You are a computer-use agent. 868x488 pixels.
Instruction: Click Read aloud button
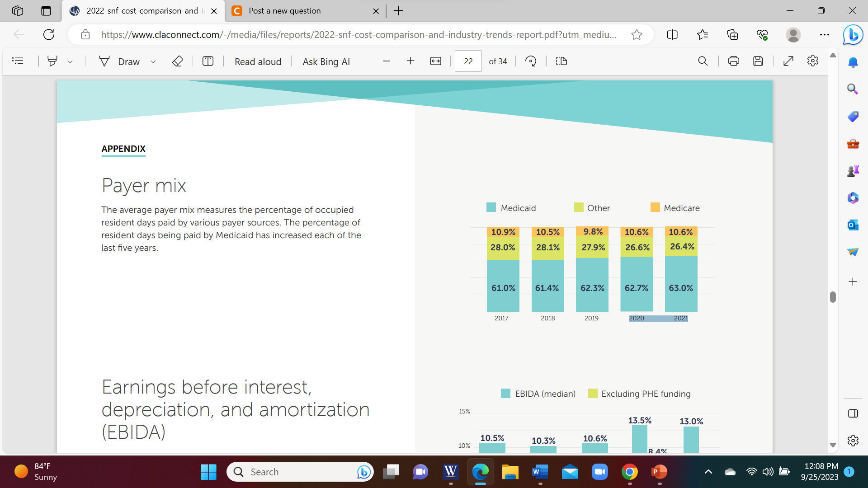[258, 61]
